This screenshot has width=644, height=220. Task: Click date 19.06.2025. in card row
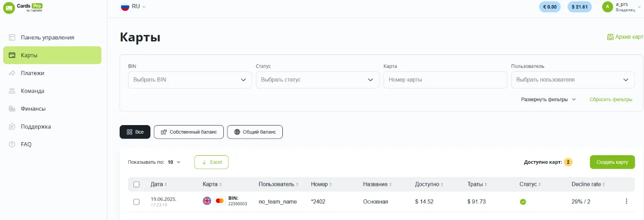(163, 199)
